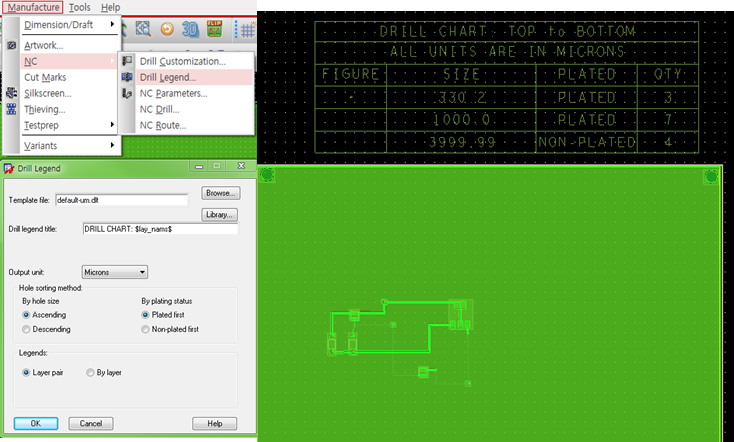
Task: Click the orange refresh arrow icon
Action: [x=167, y=29]
